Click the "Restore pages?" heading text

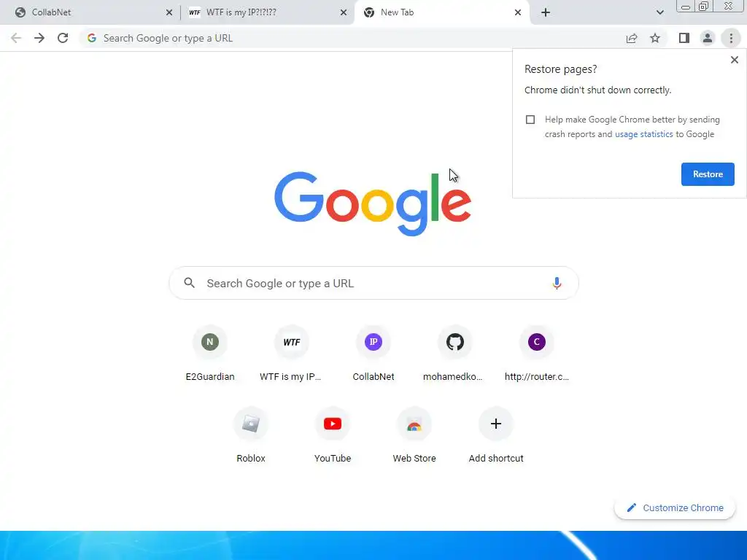(x=560, y=69)
